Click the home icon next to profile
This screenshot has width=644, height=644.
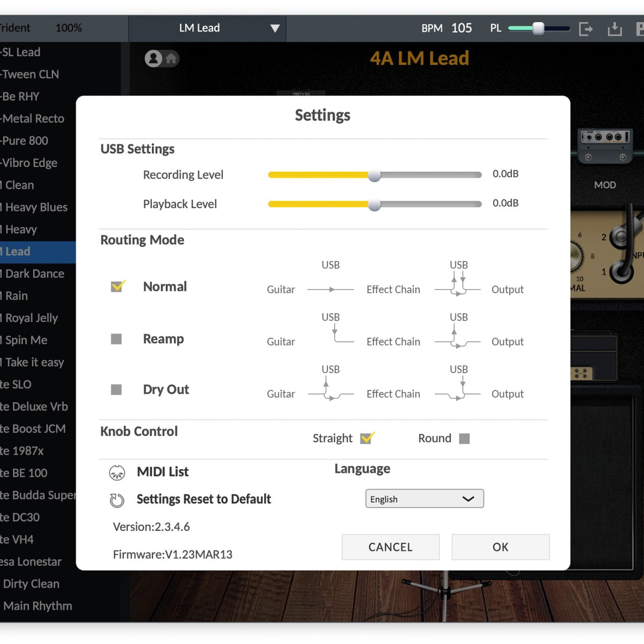[171, 58]
